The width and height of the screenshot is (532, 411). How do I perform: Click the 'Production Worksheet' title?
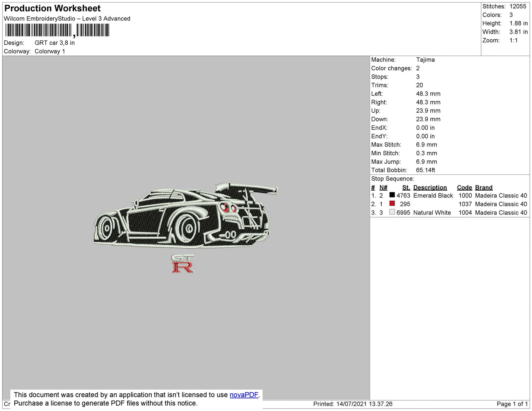coord(52,8)
